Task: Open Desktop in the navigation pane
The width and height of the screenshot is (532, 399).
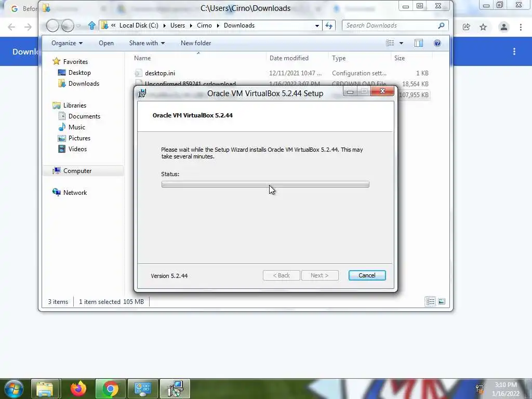Action: pos(74,73)
